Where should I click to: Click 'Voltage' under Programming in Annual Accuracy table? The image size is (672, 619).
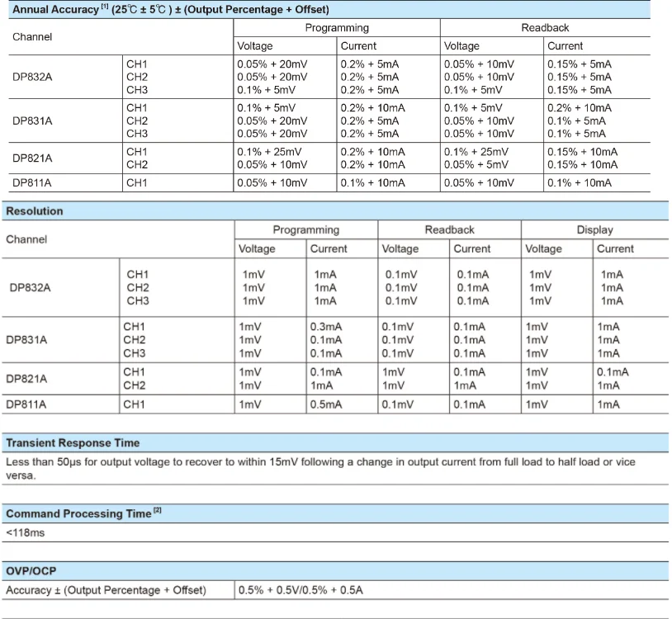[254, 46]
